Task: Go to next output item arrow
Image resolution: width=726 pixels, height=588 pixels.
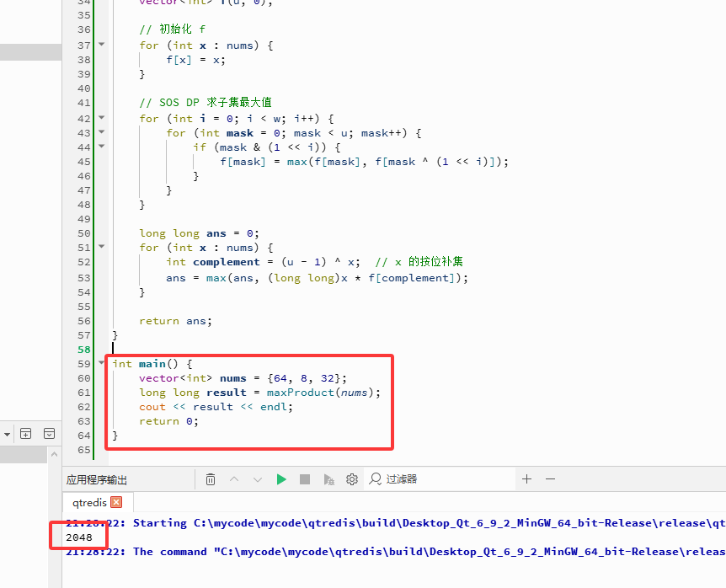Action: [258, 479]
